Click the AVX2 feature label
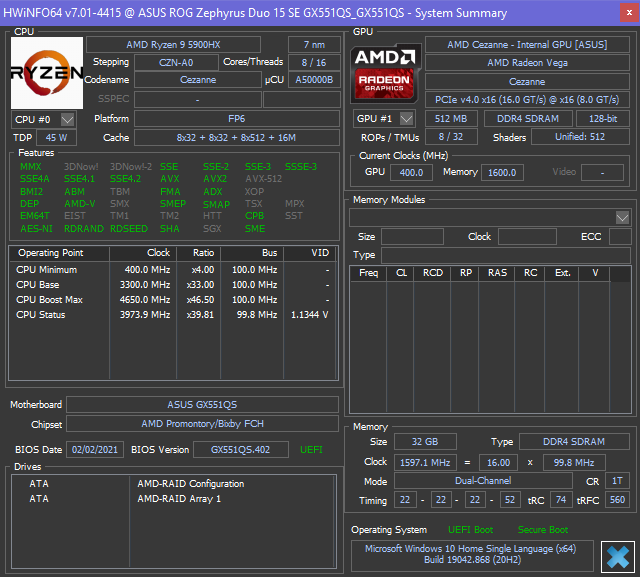640x577 pixels. [215, 179]
